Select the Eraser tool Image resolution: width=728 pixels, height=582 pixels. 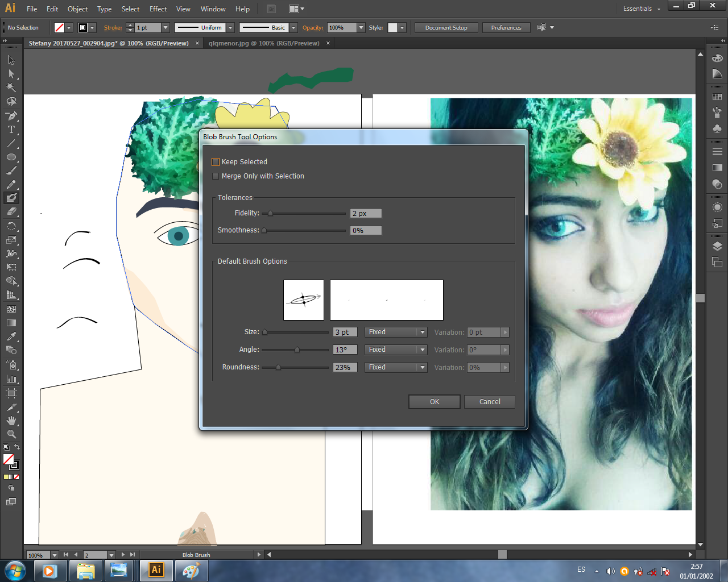click(x=11, y=211)
